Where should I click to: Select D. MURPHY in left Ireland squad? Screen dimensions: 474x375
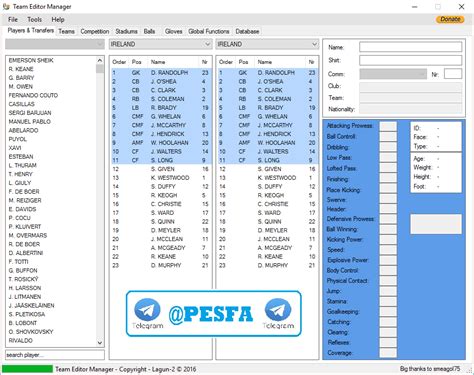161,265
